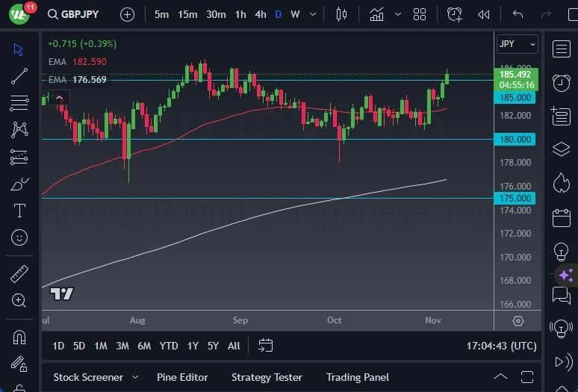
Task: Set date range to 6M
Action: point(144,346)
